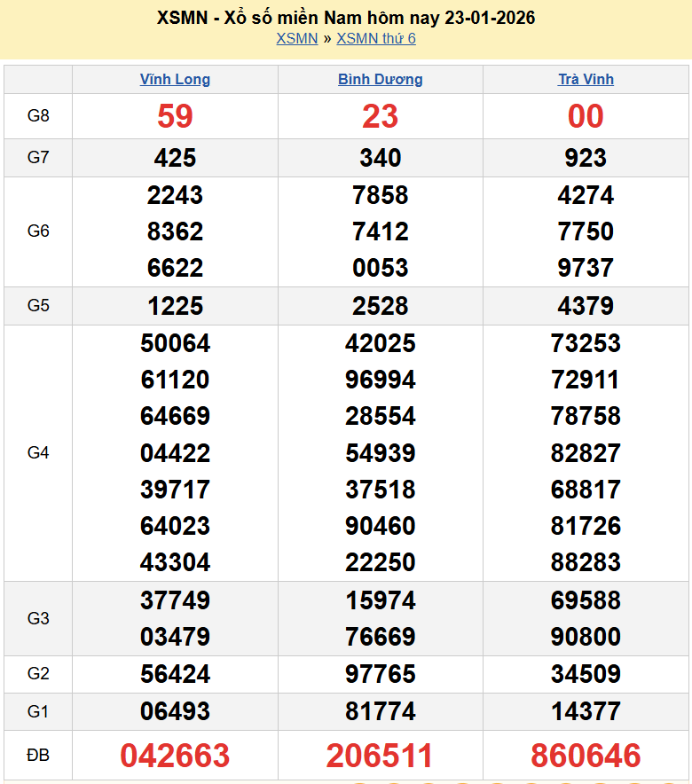Click the G6 number 7750
The width and height of the screenshot is (692, 784).
586,231
